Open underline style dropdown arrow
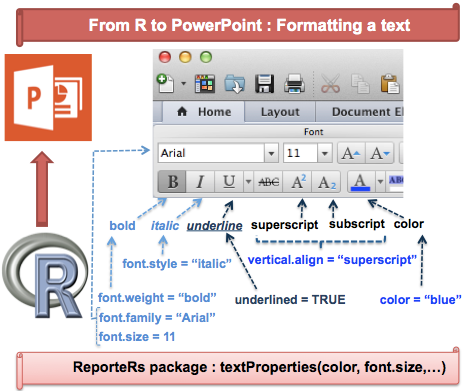The height and width of the screenshot is (391, 463). coord(248,182)
